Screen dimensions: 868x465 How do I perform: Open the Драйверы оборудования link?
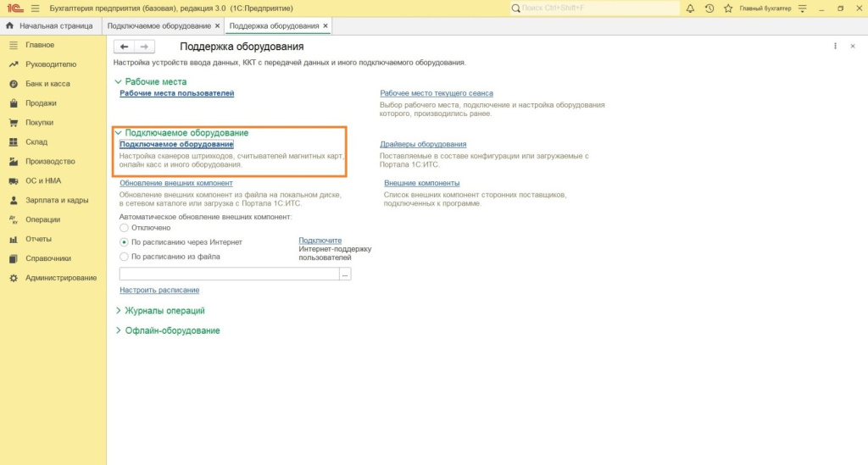(x=422, y=144)
